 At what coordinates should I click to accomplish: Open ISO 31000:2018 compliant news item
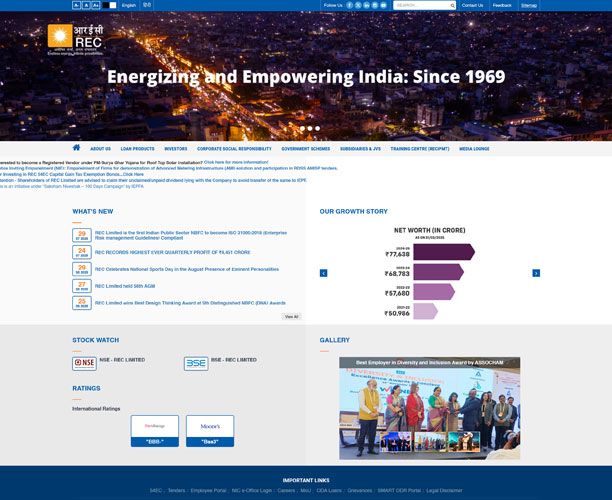click(x=191, y=235)
